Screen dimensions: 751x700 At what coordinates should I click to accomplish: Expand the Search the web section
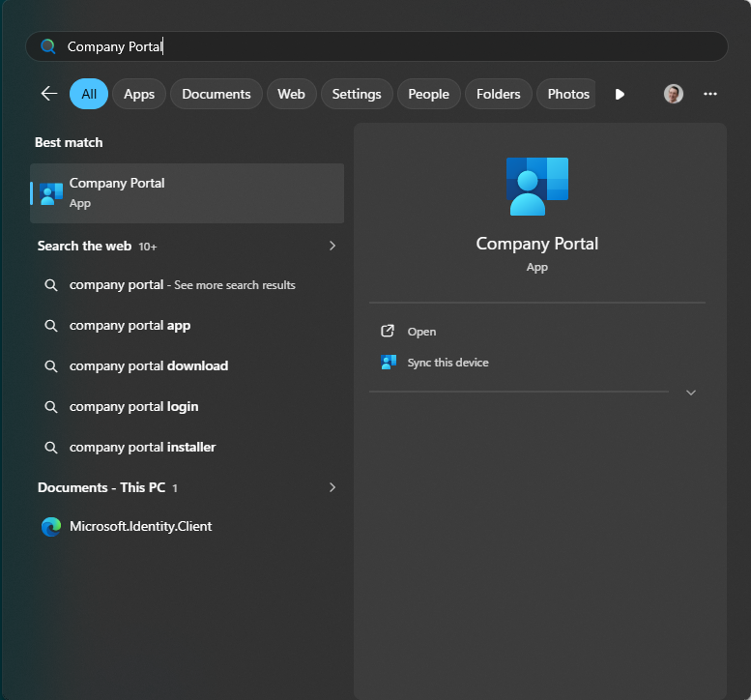tap(332, 246)
